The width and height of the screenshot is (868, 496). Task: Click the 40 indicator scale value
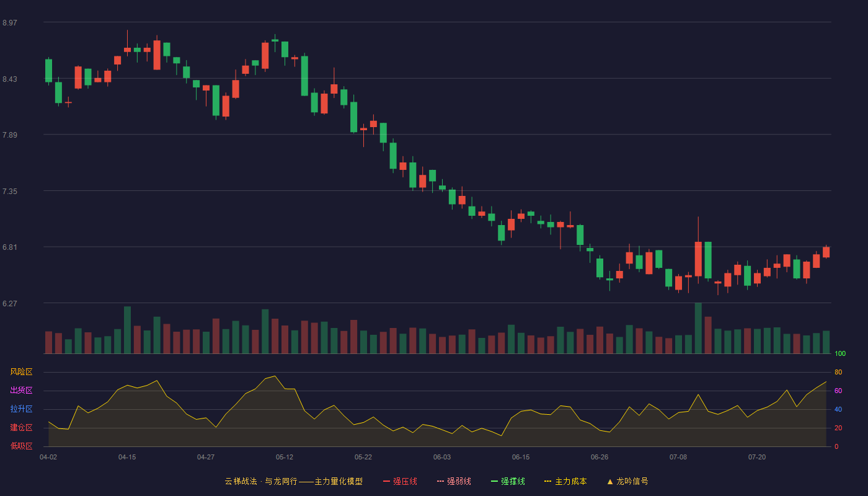coord(838,409)
